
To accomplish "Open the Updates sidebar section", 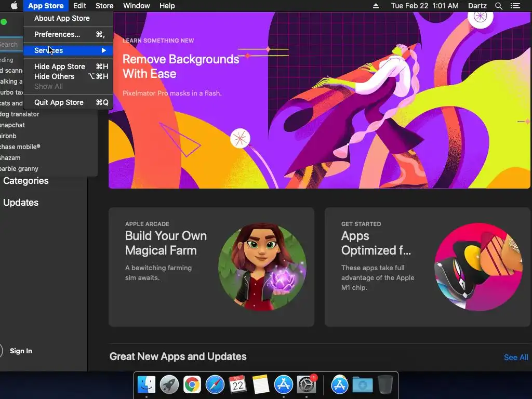I will pos(21,203).
